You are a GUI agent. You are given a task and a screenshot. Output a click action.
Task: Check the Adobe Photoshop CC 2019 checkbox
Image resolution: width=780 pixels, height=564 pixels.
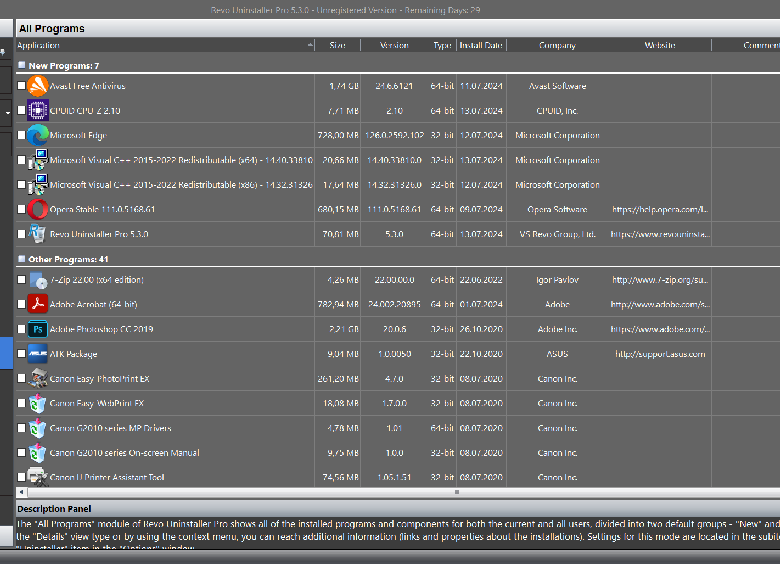pos(21,329)
